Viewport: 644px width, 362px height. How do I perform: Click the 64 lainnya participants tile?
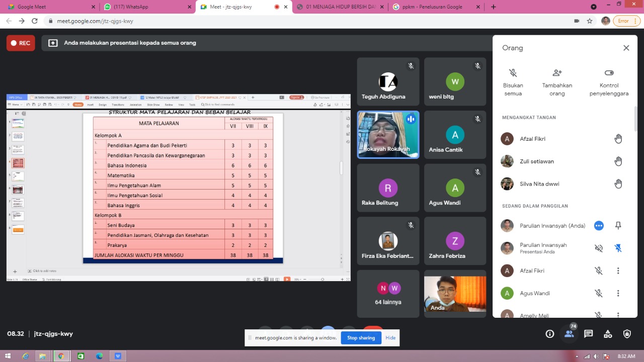click(x=388, y=294)
